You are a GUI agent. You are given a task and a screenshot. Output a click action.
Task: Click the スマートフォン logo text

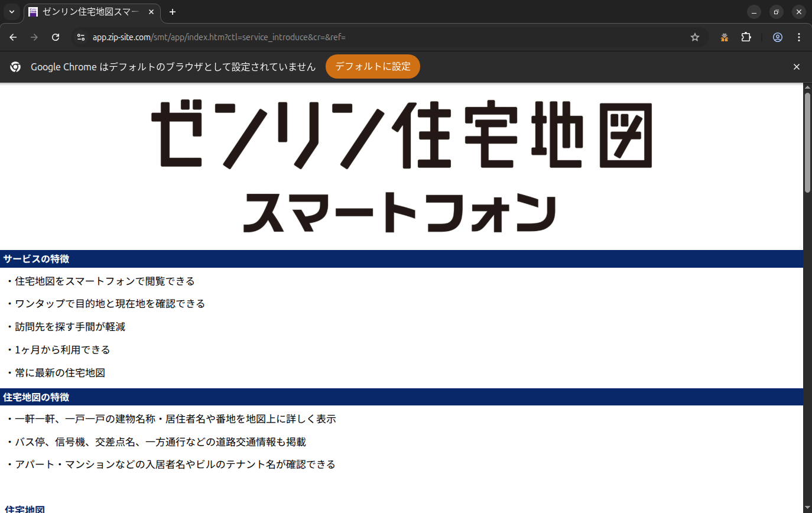point(399,212)
